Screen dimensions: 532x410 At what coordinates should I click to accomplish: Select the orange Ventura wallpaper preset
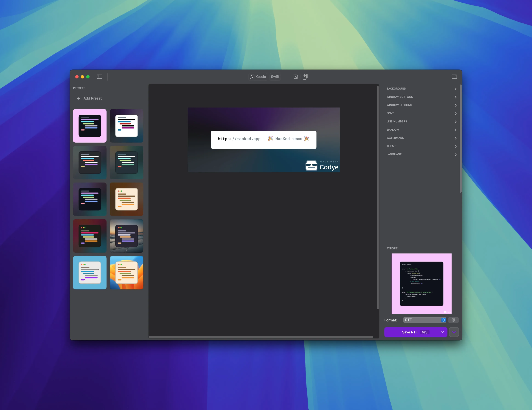click(x=126, y=272)
